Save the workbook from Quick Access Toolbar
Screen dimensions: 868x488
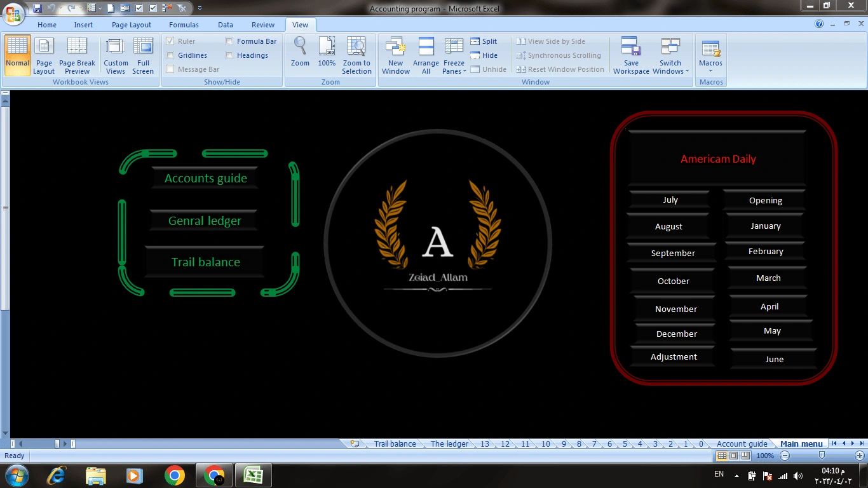[x=37, y=8]
